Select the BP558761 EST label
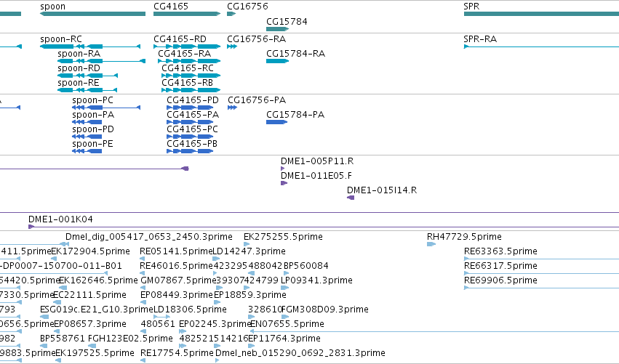This screenshot has height=364, width=619. pos(63,339)
